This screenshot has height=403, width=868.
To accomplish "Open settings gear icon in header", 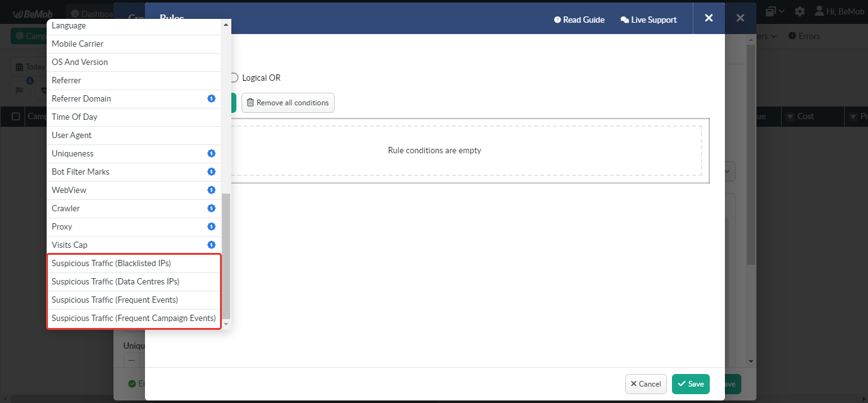I will (800, 11).
